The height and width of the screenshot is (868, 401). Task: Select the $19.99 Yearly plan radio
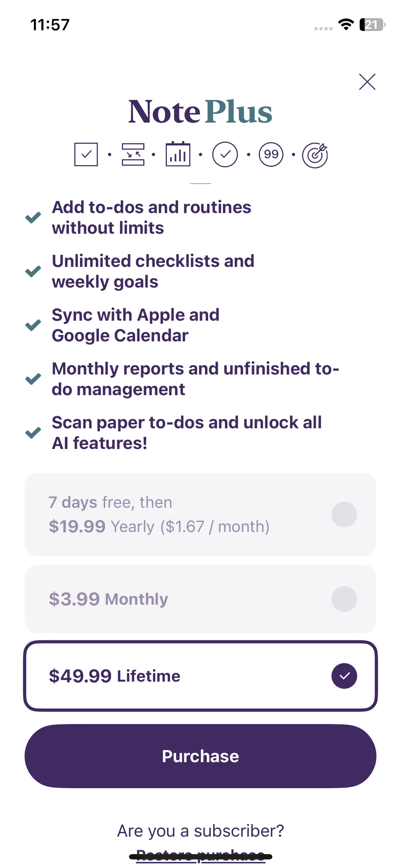click(344, 515)
